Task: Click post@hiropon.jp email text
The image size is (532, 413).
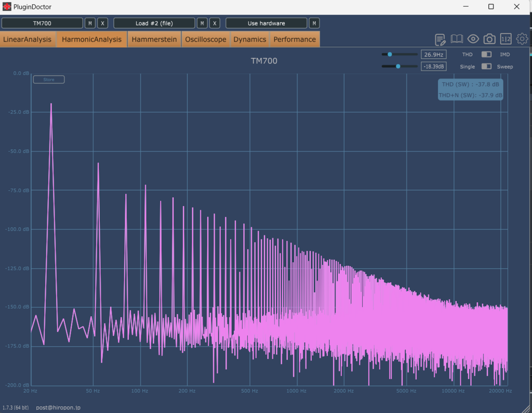Action: [x=58, y=408]
